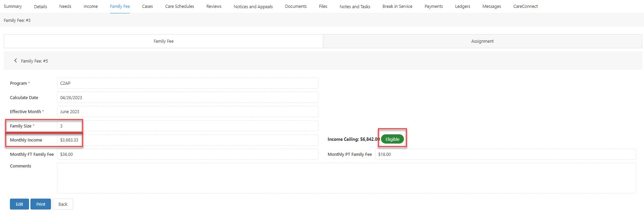Viewport: 644px width, 215px height.
Task: Click the Income Ceiling: $6,842.00 text
Action: click(354, 139)
